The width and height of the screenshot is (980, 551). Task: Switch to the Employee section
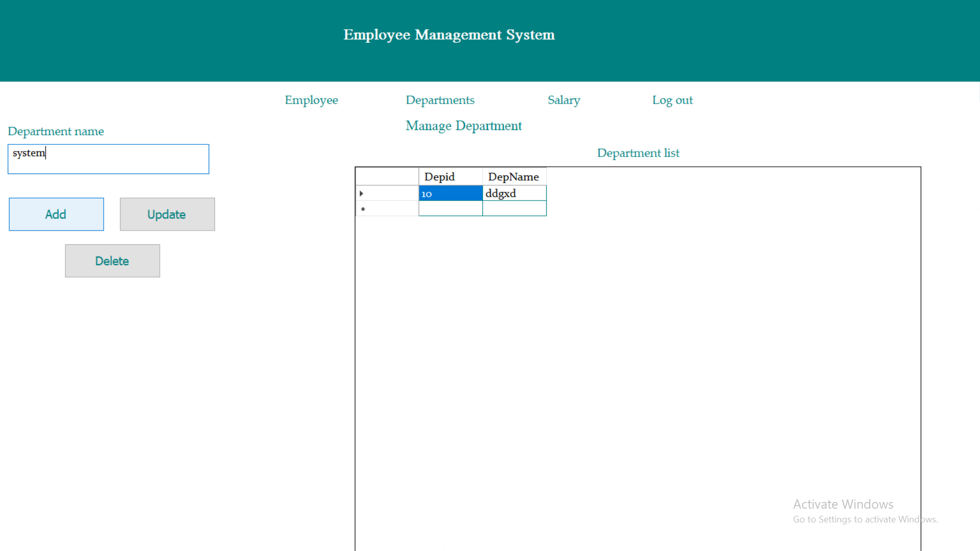(311, 100)
